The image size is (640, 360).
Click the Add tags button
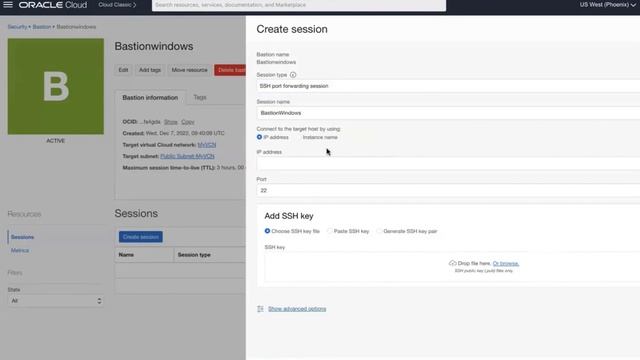(150, 70)
